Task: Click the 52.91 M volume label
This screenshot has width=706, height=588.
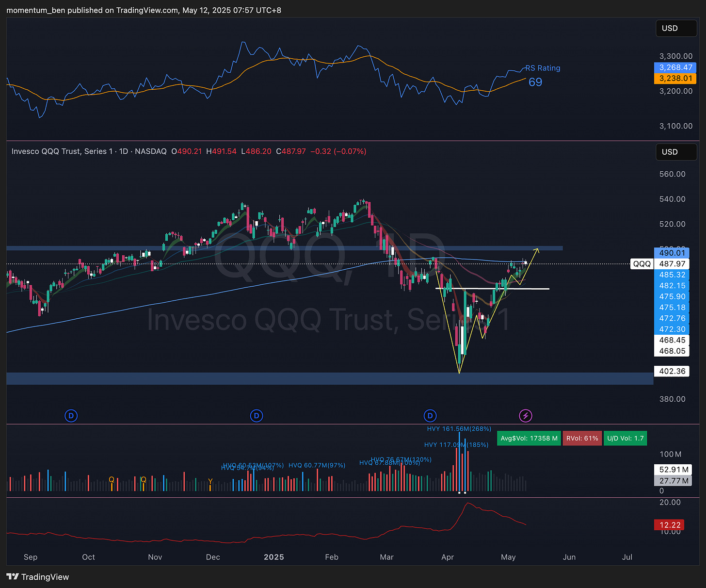Action: tap(674, 470)
